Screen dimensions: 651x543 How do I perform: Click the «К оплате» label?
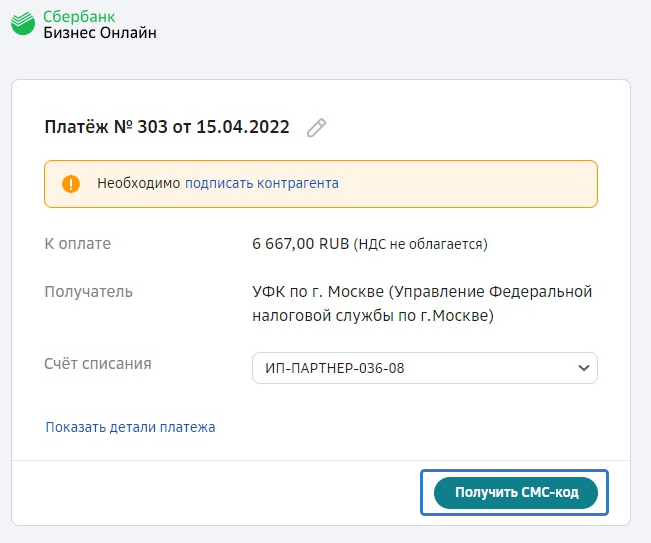point(78,243)
